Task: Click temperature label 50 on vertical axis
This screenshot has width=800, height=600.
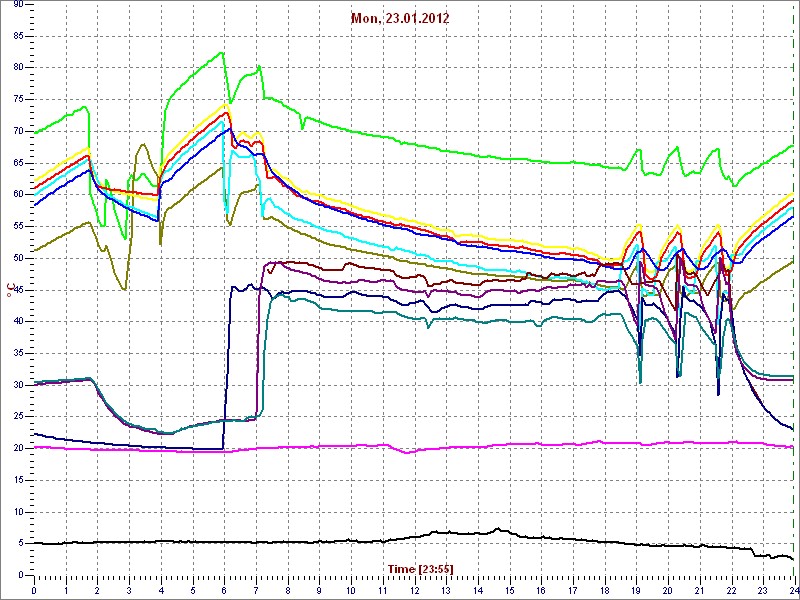Action: tap(18, 258)
